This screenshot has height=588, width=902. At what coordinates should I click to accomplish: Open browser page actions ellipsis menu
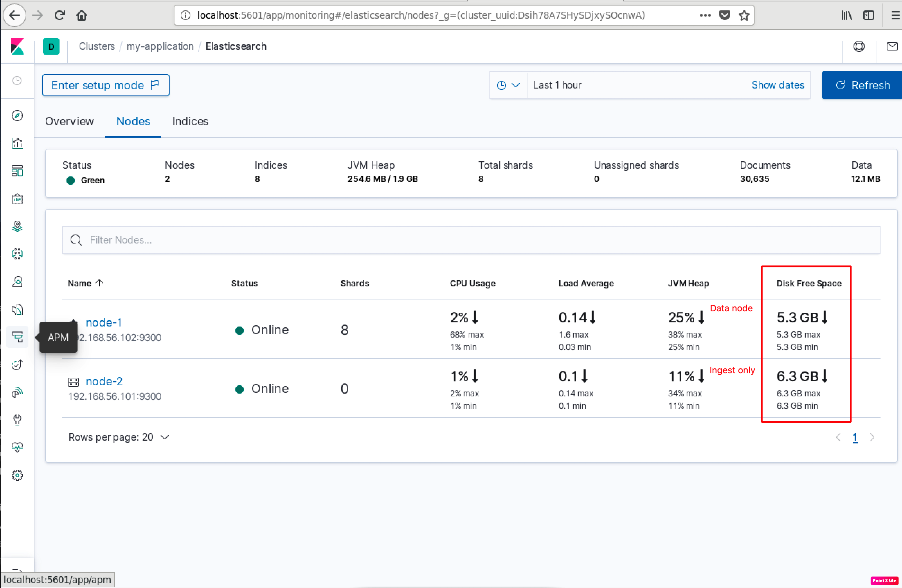pos(705,15)
